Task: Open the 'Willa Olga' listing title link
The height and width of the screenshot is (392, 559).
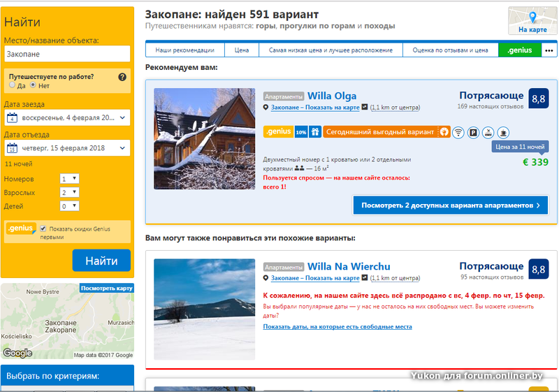Action: point(332,96)
